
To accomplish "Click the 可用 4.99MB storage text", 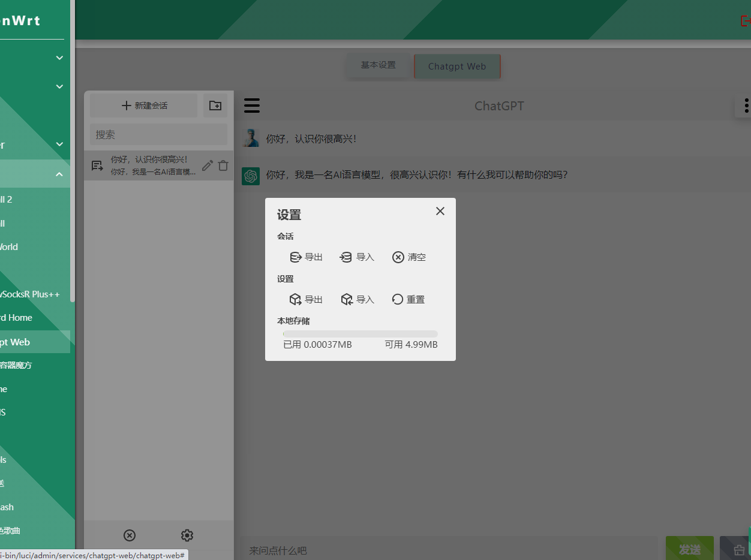I will [411, 345].
